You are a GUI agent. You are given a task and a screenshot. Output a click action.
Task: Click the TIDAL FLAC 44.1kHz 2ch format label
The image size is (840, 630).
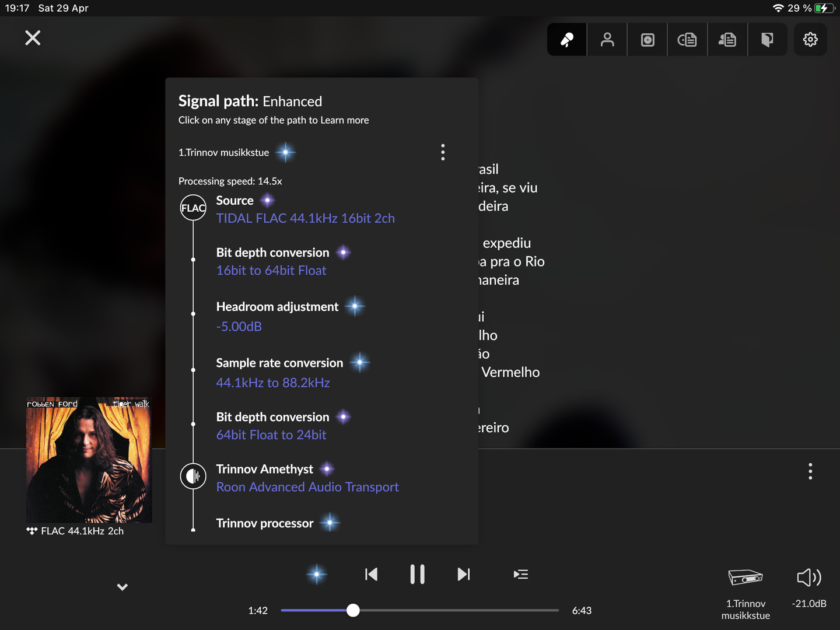coord(75,531)
